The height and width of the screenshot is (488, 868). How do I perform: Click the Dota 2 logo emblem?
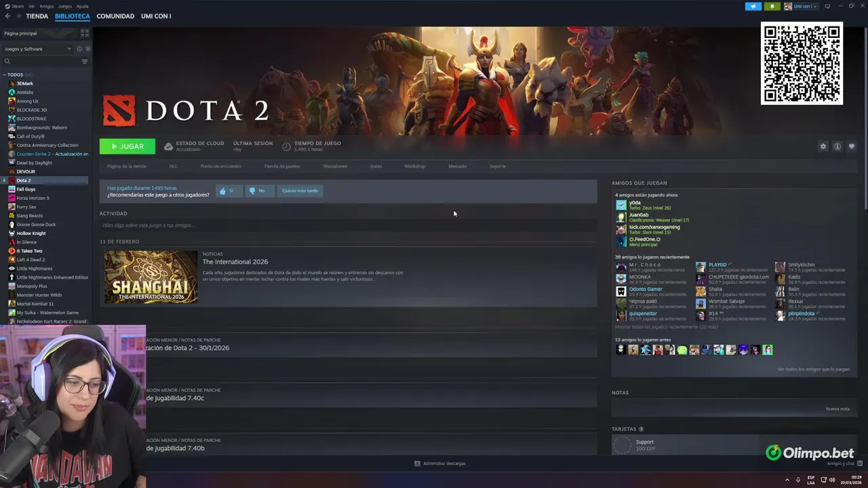(x=119, y=110)
